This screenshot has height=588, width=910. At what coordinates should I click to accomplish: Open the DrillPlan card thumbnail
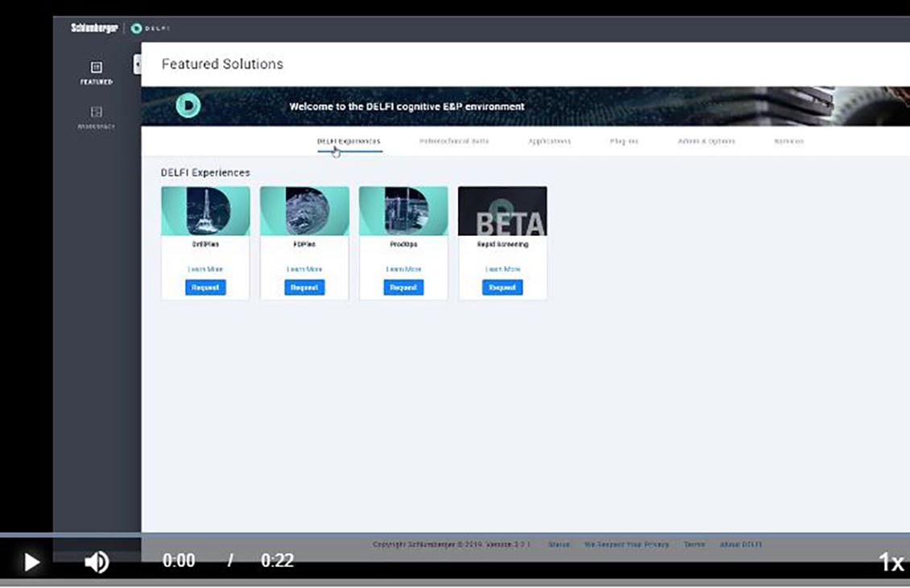pyautogui.click(x=205, y=211)
